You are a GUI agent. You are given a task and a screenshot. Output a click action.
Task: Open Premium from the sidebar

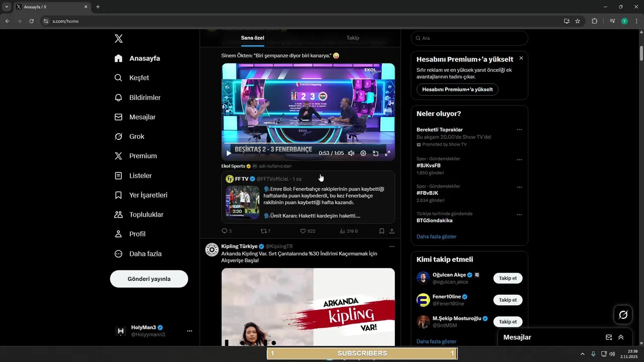tap(136, 156)
